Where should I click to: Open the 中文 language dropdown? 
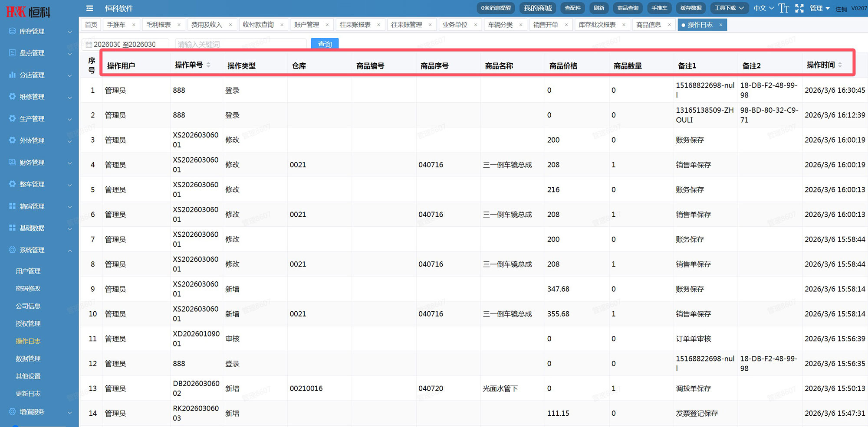pyautogui.click(x=759, y=8)
